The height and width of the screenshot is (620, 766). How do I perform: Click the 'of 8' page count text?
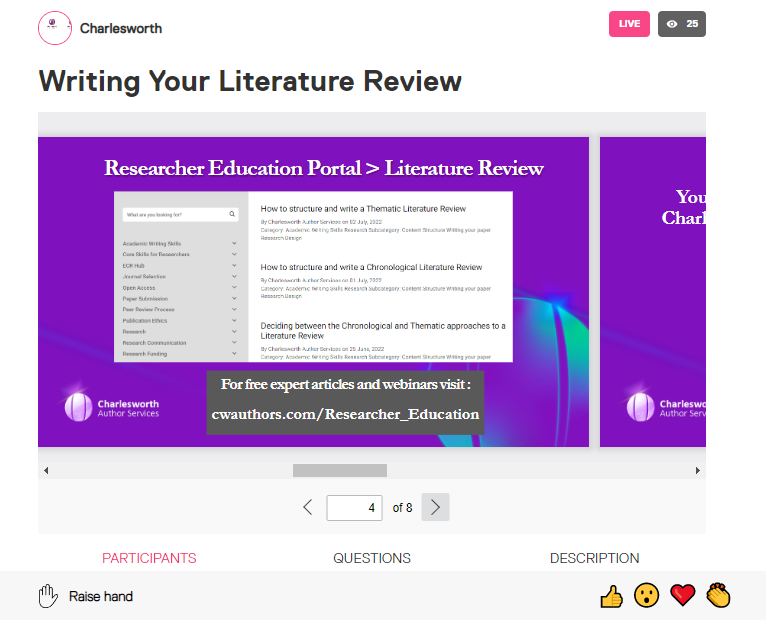[402, 508]
